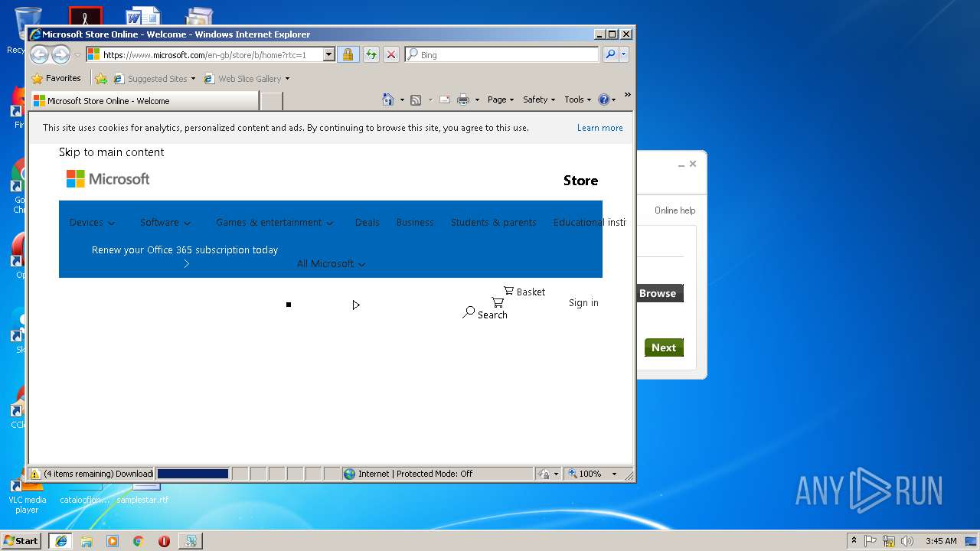Screen dimensions: 980x551
Task: Click the volume speaker tray icon
Action: coord(907,541)
